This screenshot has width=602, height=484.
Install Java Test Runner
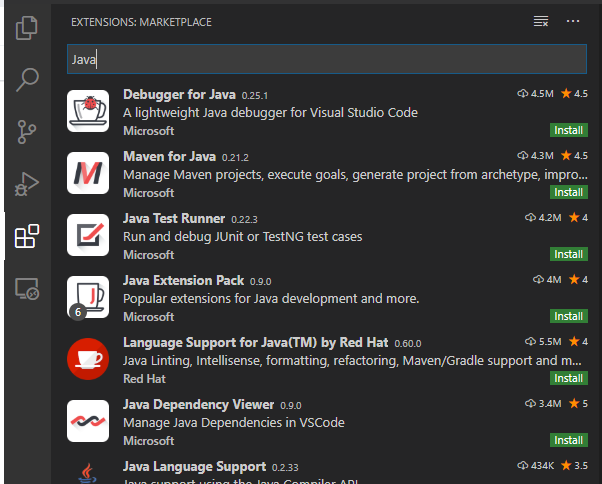pos(569,254)
